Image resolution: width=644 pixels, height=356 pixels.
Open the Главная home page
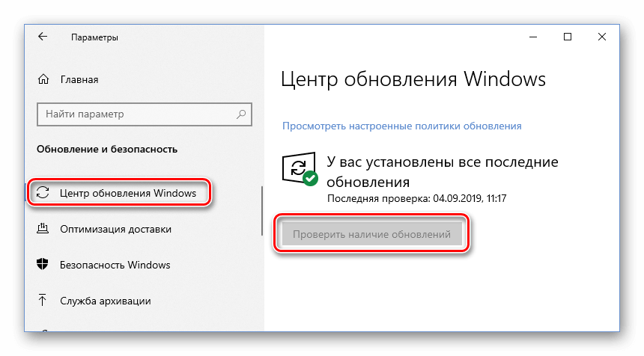tap(79, 79)
